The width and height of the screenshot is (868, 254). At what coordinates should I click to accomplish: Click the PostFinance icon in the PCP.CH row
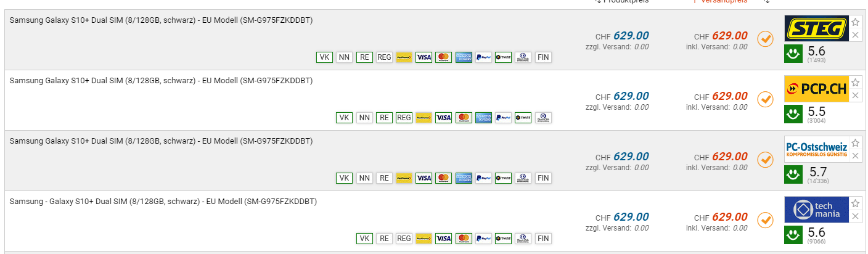point(424,118)
